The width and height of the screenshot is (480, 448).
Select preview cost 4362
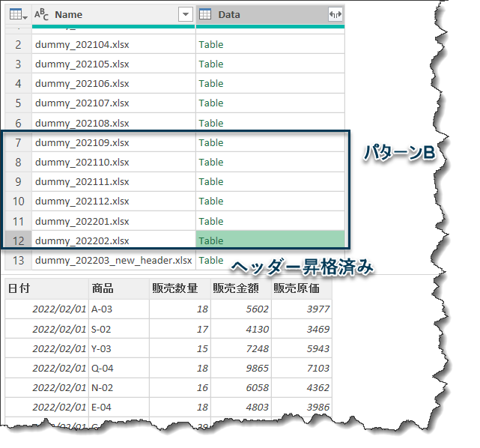click(x=302, y=387)
